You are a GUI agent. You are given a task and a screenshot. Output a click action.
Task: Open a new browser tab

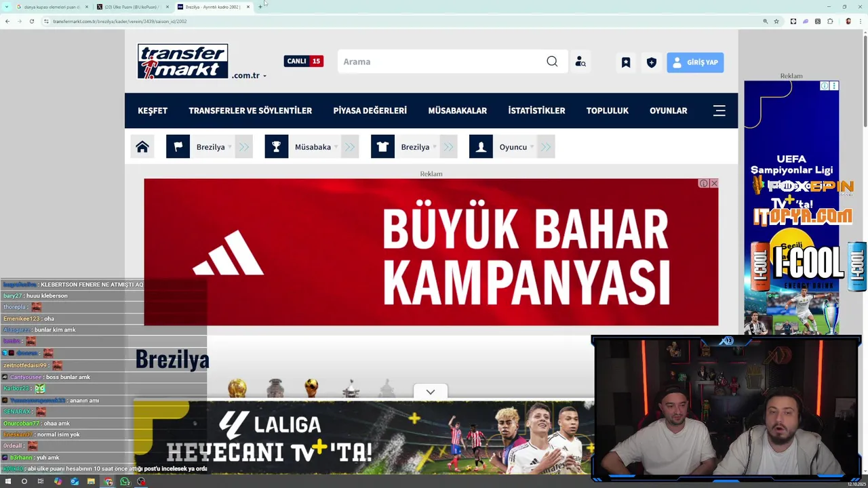tap(260, 7)
